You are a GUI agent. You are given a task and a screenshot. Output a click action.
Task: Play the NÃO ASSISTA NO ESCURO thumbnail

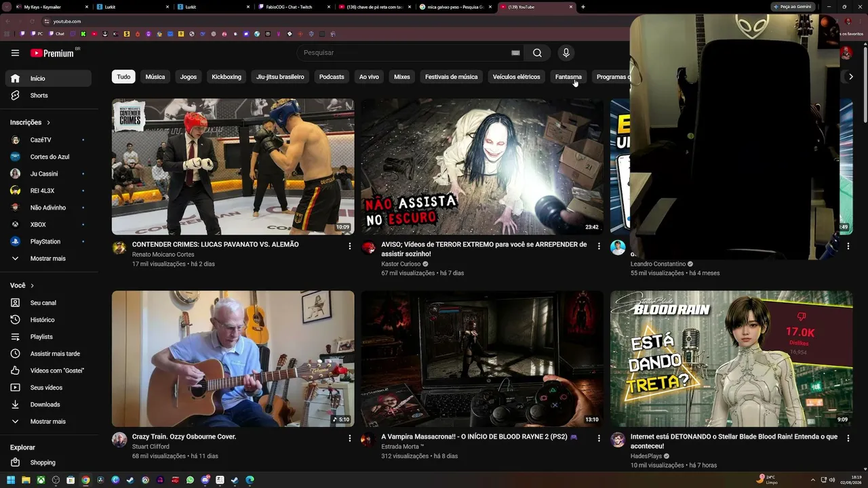(482, 167)
